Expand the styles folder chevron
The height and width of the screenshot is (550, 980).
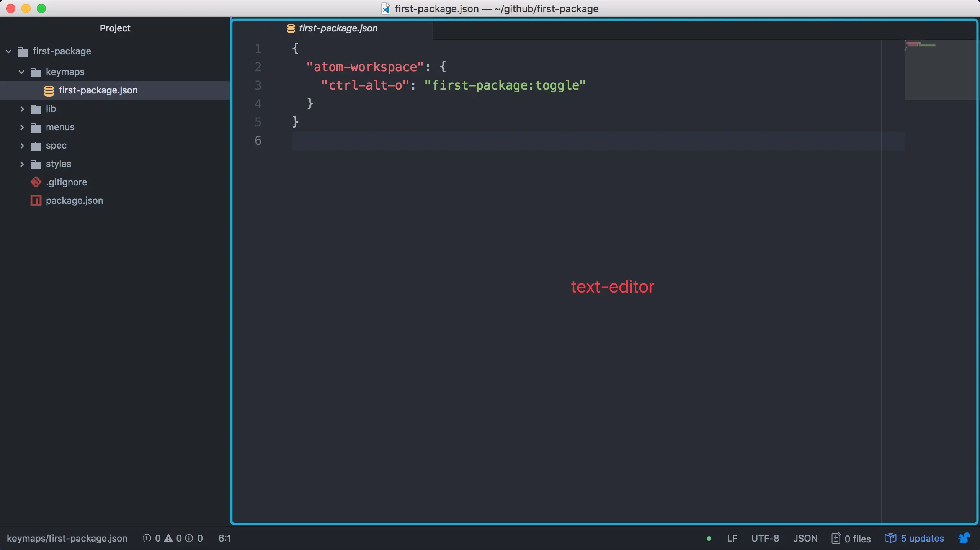pos(22,164)
